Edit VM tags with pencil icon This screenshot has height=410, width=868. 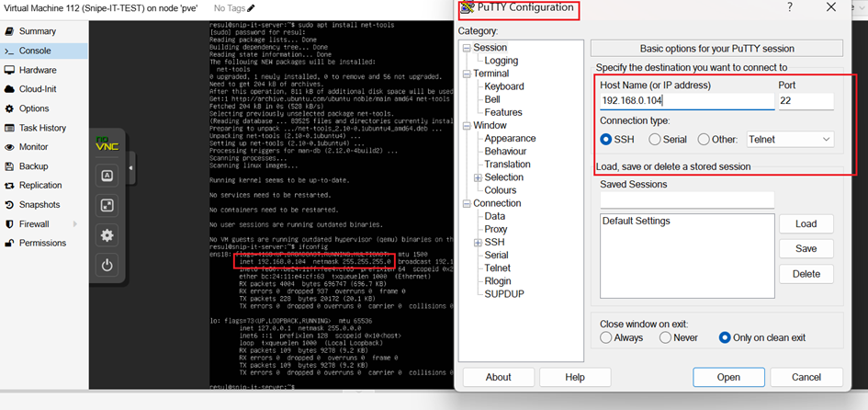pyautogui.click(x=252, y=8)
